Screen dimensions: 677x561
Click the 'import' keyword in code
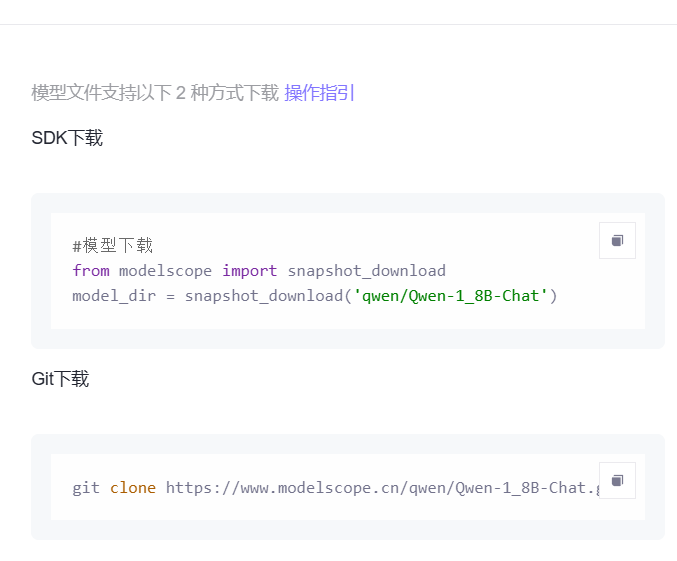tap(250, 271)
